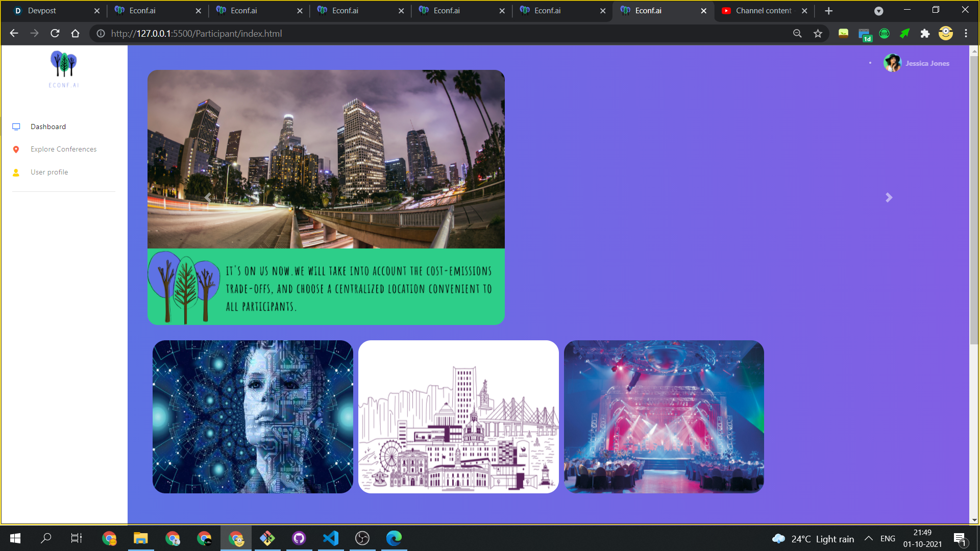The width and height of the screenshot is (980, 551).
Task: Open the tab search dropdown arrow
Action: coord(878,11)
